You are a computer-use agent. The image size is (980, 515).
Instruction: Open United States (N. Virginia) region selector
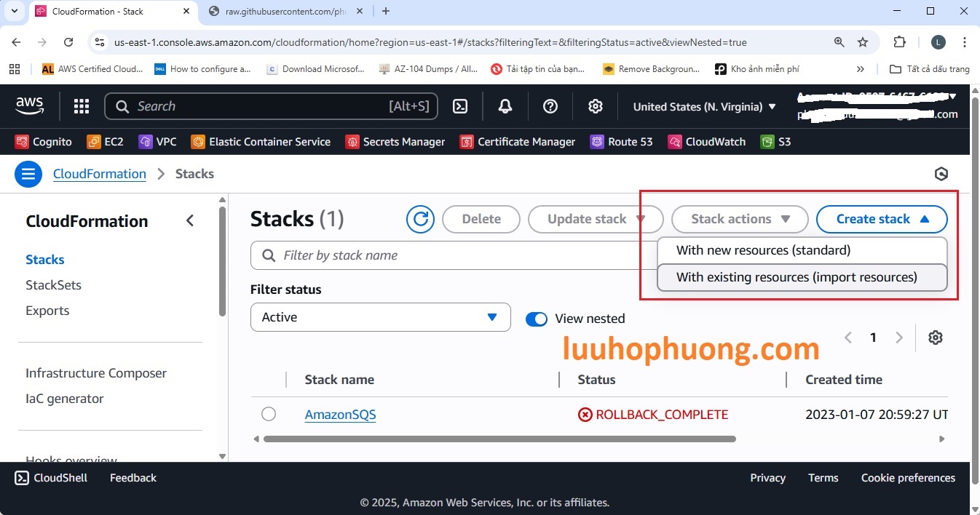click(704, 107)
